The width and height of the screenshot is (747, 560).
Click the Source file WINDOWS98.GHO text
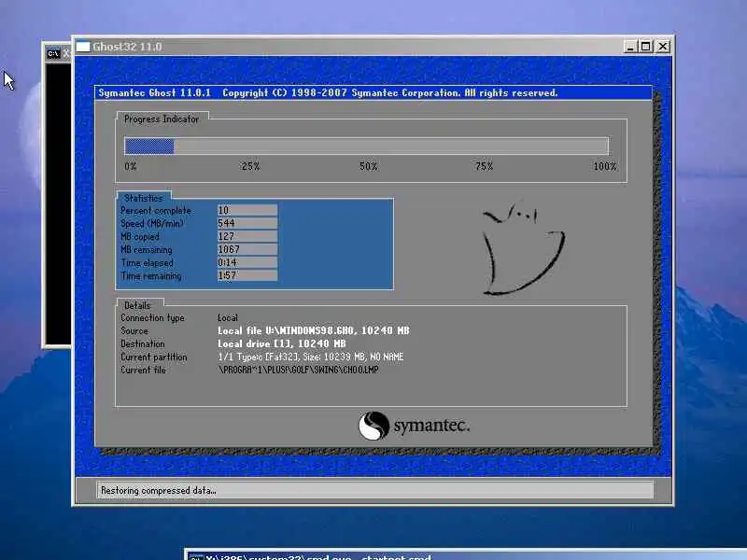pyautogui.click(x=314, y=330)
